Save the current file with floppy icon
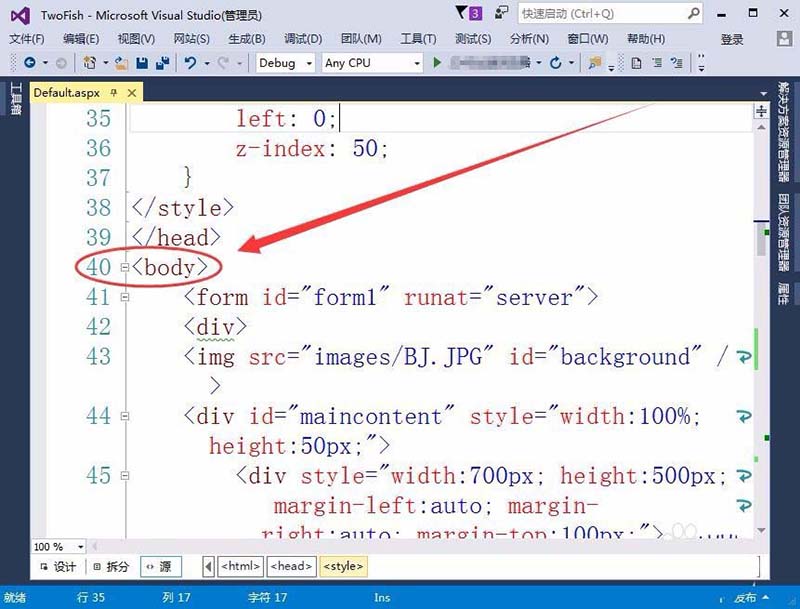The height and width of the screenshot is (609, 800). (142, 63)
